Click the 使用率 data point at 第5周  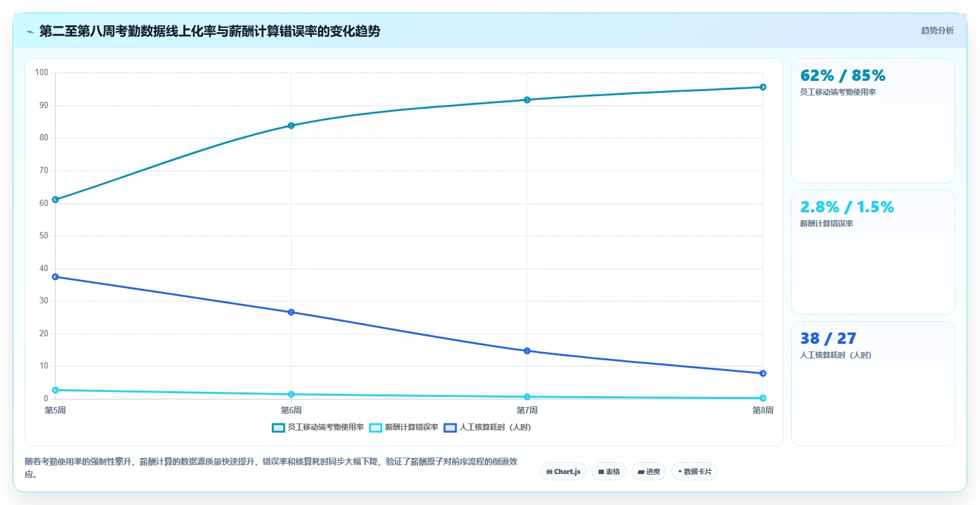tap(56, 200)
